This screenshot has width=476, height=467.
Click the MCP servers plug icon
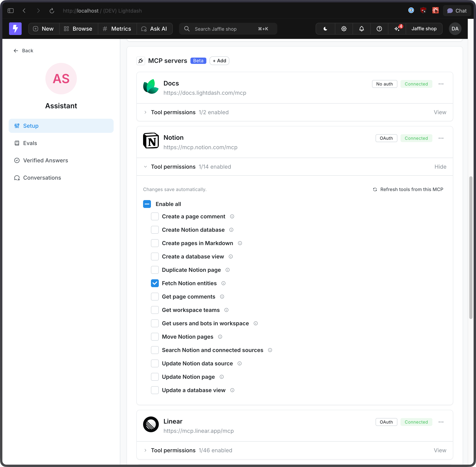(141, 61)
